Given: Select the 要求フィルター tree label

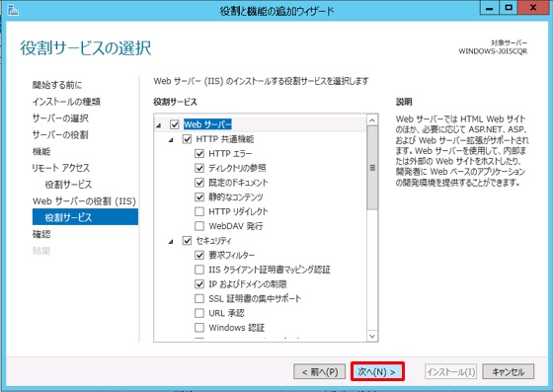Looking at the screenshot, I should click(232, 255).
